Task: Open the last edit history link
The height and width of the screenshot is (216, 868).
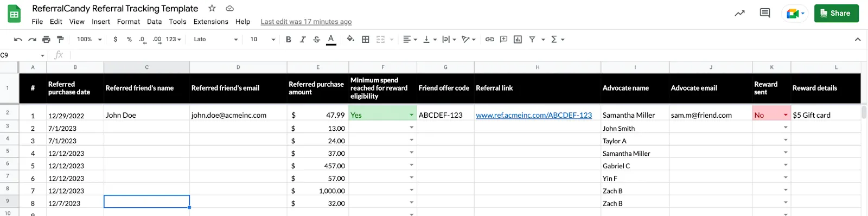Action: (306, 22)
